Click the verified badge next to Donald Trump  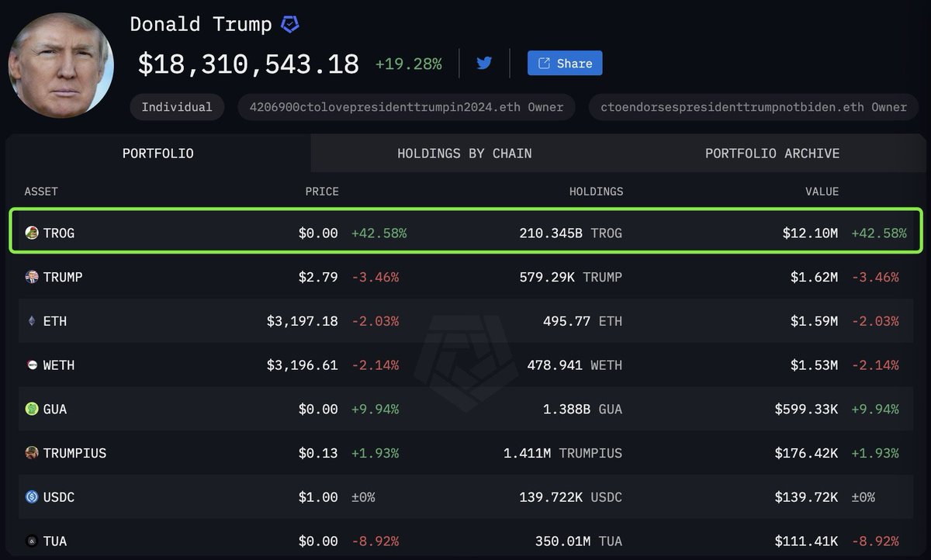289,25
